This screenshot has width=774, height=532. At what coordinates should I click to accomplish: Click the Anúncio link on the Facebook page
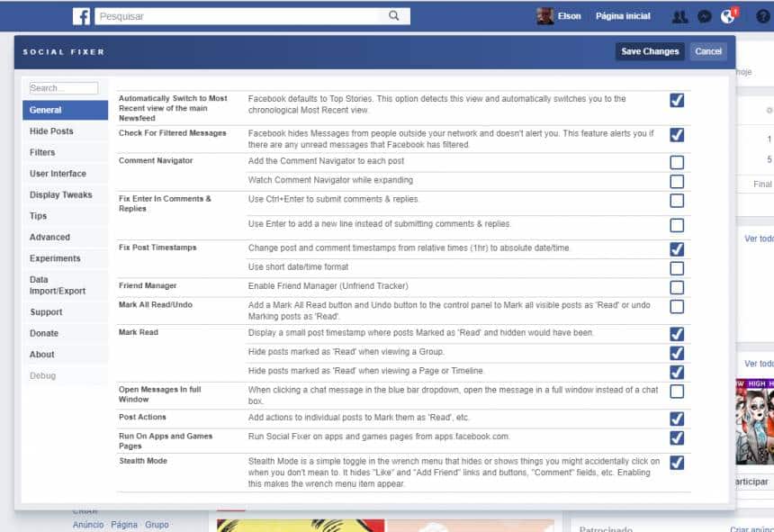click(x=88, y=525)
